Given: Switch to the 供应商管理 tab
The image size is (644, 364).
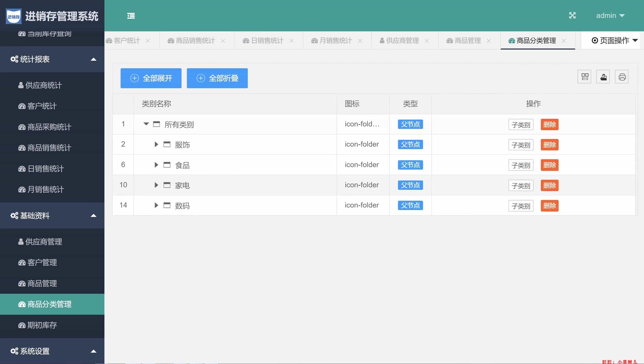Looking at the screenshot, I should 402,40.
